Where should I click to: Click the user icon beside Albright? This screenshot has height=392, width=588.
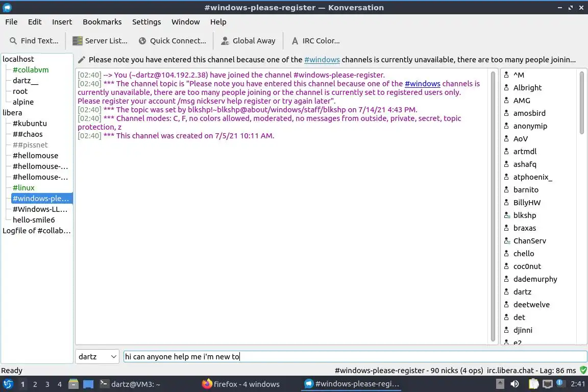pyautogui.click(x=507, y=88)
